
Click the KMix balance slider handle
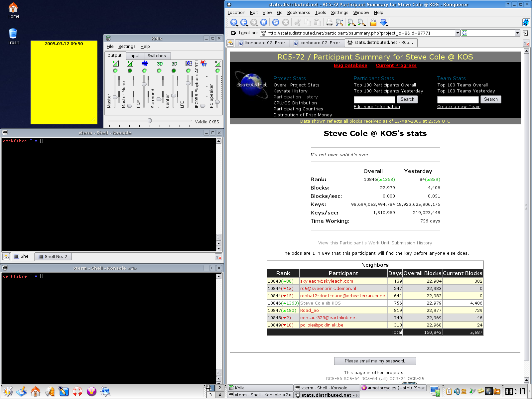tap(150, 121)
